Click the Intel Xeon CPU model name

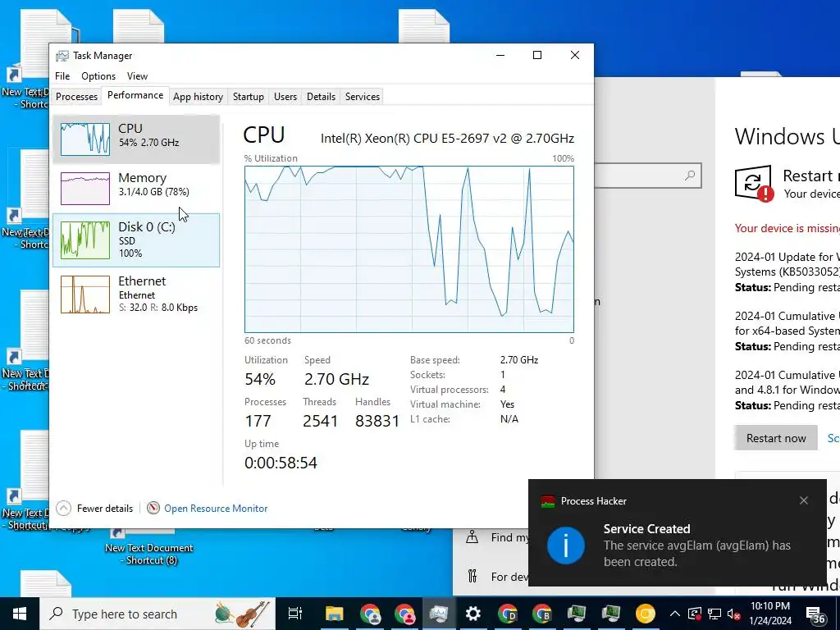coord(447,138)
